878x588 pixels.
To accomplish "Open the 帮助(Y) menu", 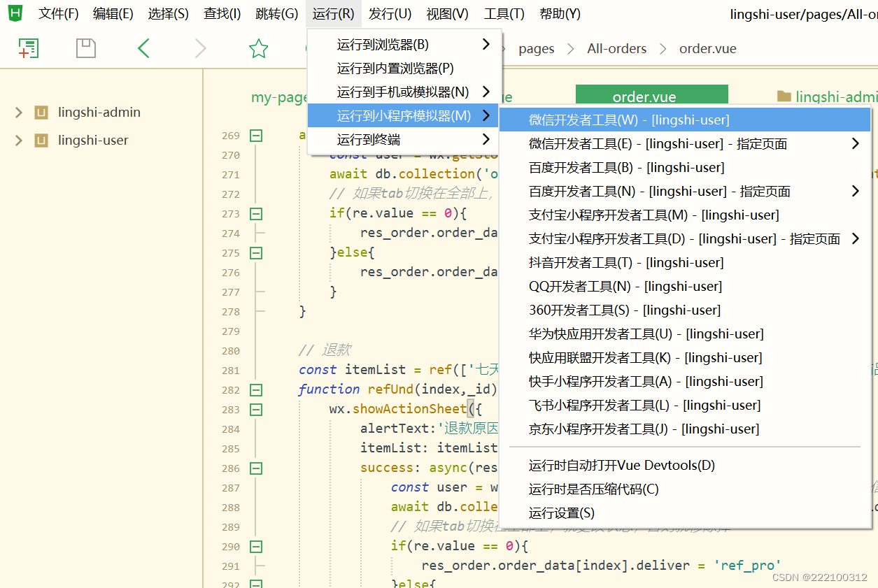I will pos(560,14).
